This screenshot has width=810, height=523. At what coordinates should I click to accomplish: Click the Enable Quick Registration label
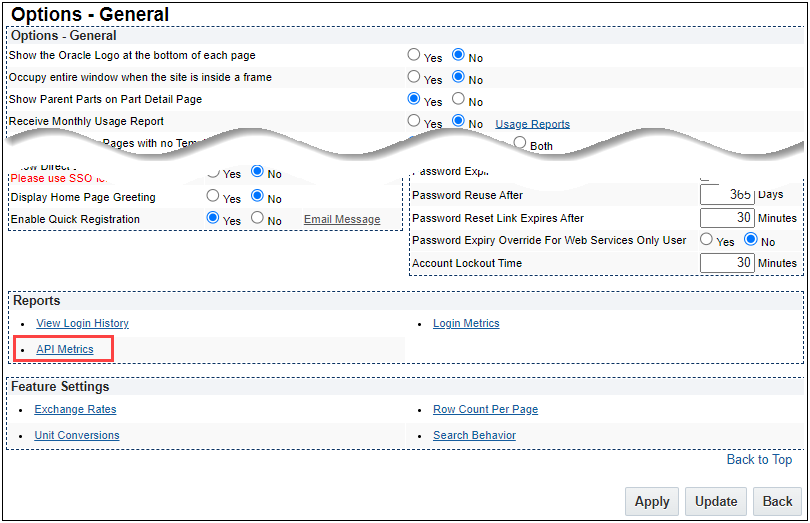click(x=75, y=219)
